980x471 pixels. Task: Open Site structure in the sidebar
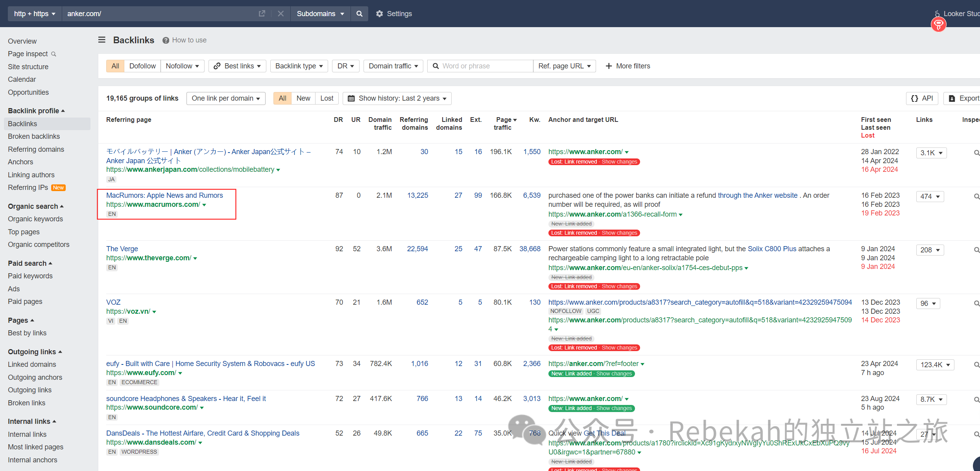pyautogui.click(x=28, y=67)
